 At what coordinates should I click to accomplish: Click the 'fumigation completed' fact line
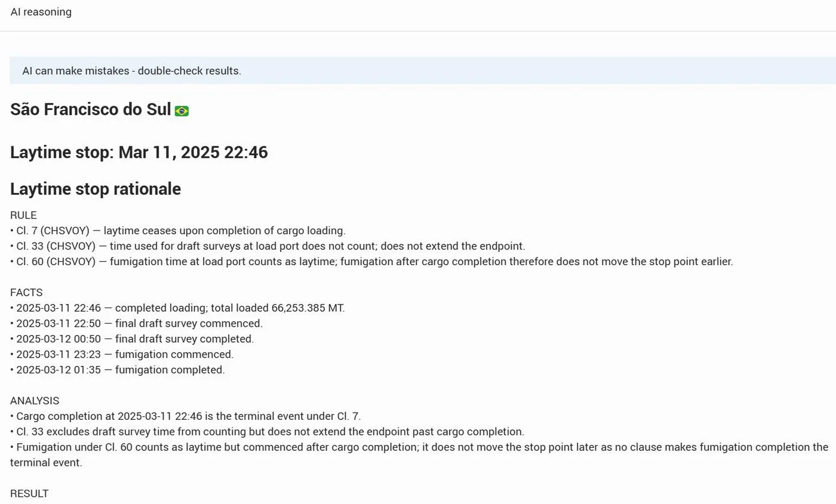[x=118, y=370]
